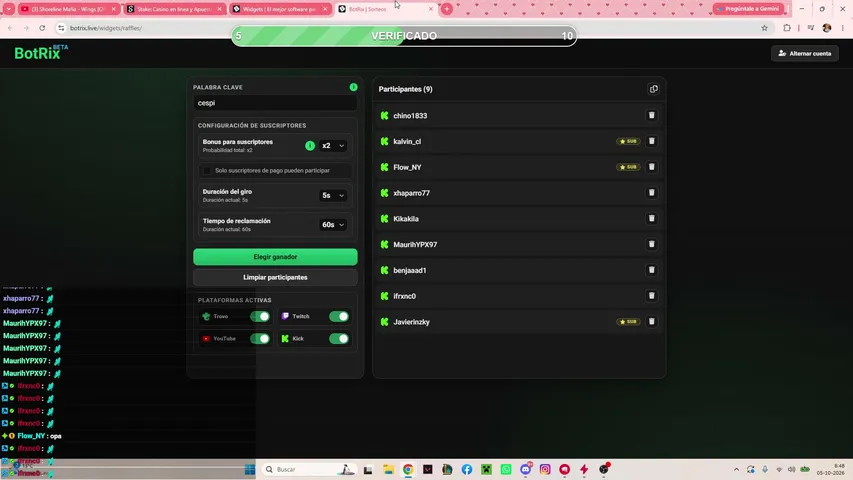Image resolution: width=853 pixels, height=480 pixels.
Task: Open the Windows Start menu
Action: pos(250,469)
